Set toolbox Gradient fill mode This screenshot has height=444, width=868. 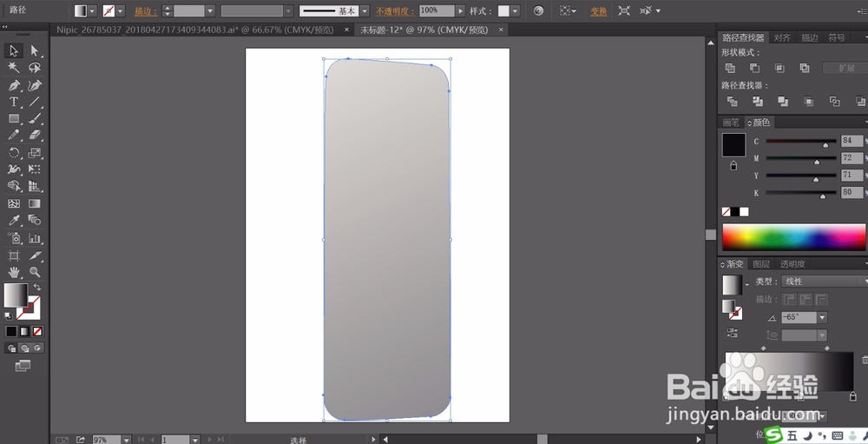coord(24,331)
